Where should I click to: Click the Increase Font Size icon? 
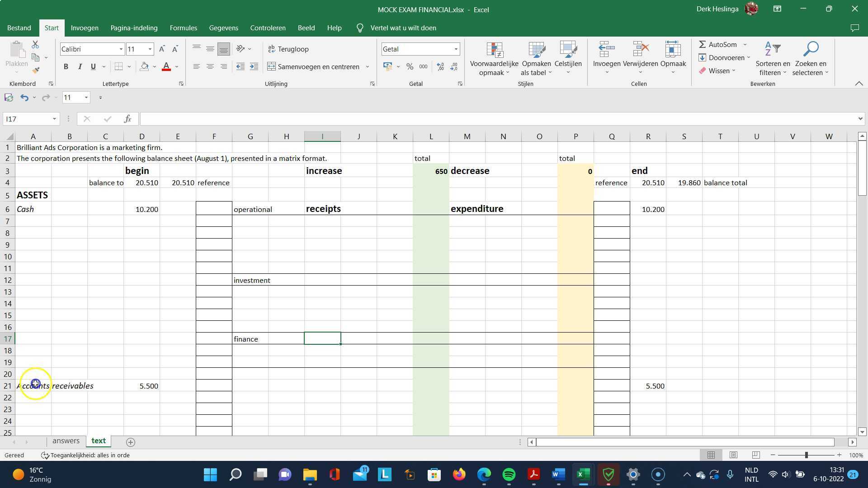coord(162,49)
